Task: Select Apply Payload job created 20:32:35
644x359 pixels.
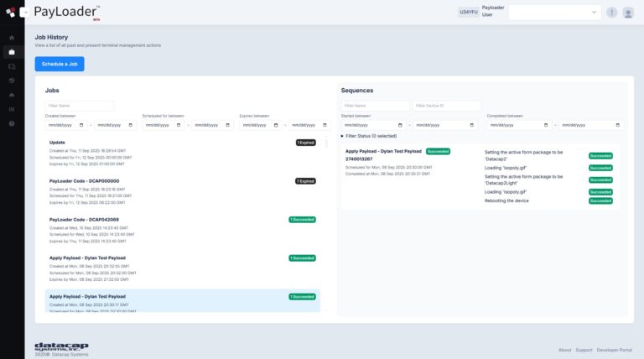Action: pyautogui.click(x=182, y=268)
